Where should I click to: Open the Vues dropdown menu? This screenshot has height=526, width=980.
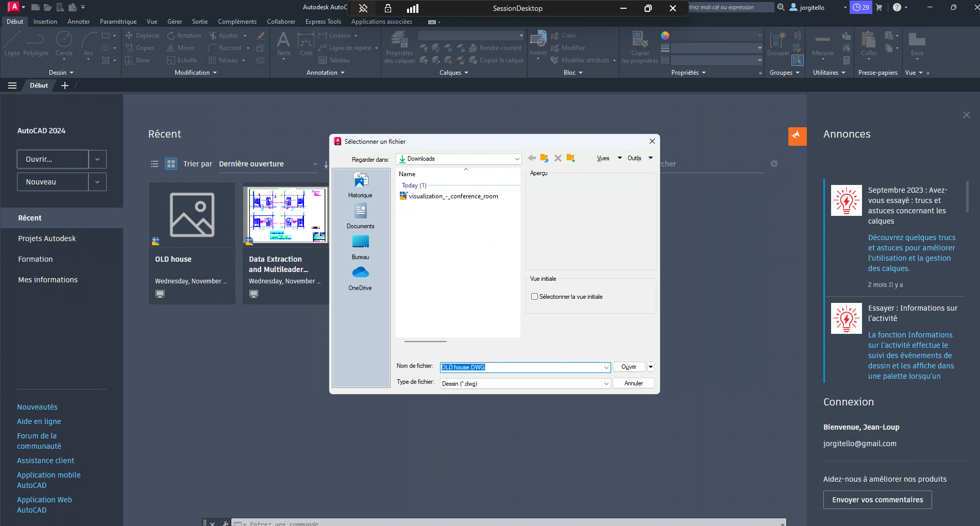click(609, 158)
